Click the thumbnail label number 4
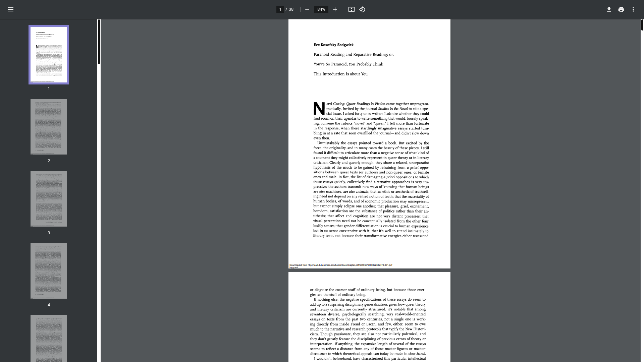 49,305
